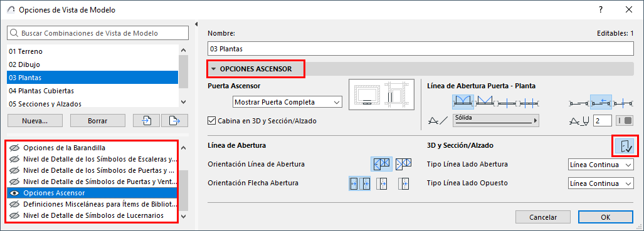This screenshot has height=231, width=644.
Task: Close the Opciones de Vista de Modelo dialog
Action: tap(628, 10)
